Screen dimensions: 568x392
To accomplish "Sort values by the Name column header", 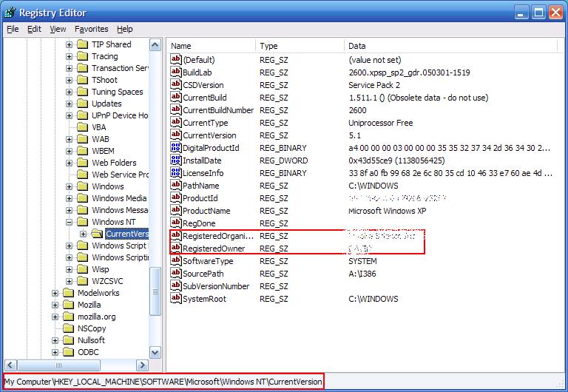I will tap(212, 46).
